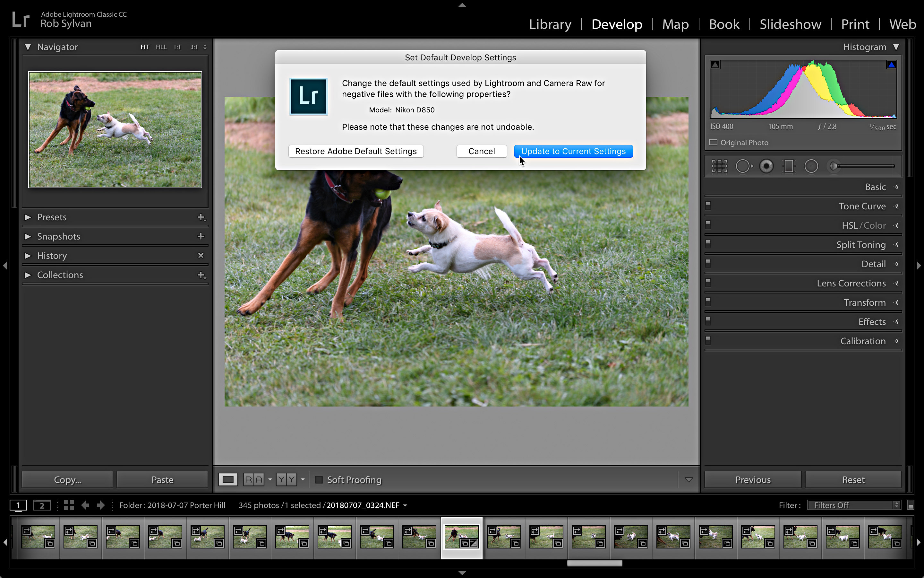924x578 pixels.
Task: Expand the Basic panel
Action: pyautogui.click(x=896, y=187)
